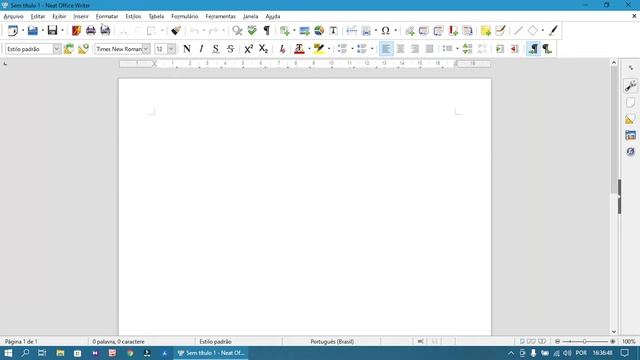Align paragraph right
640x360 pixels.
point(415,49)
